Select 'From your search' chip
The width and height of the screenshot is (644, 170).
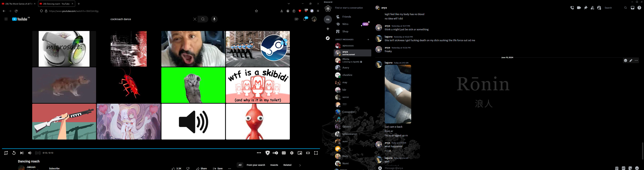pos(256,165)
